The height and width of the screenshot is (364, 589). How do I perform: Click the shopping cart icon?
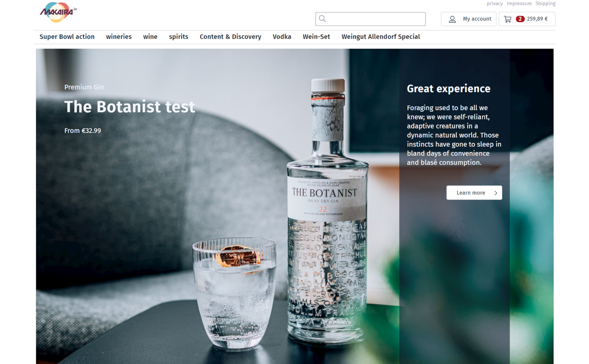click(508, 19)
